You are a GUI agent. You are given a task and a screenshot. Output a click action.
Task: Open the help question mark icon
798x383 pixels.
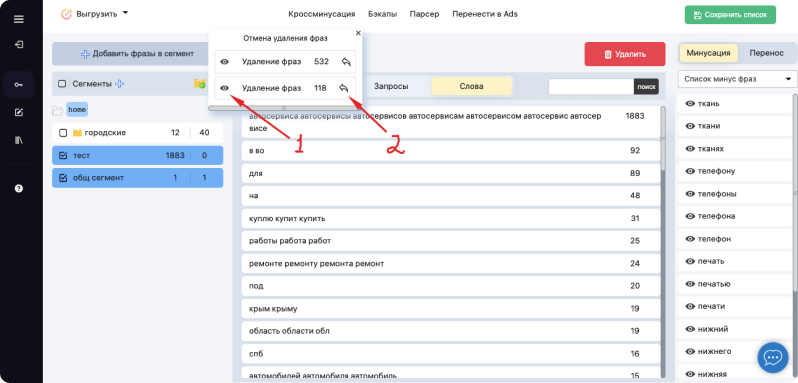coord(19,188)
